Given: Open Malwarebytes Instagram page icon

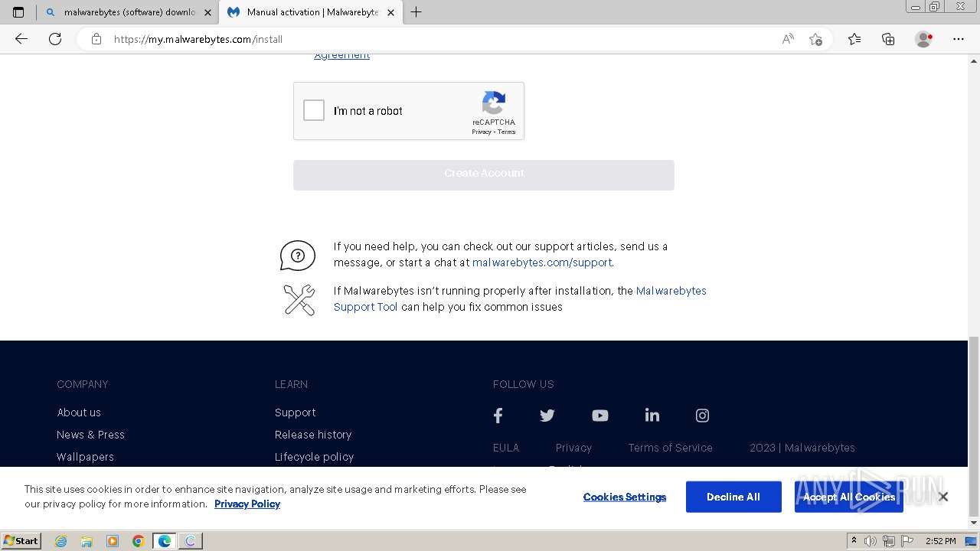Looking at the screenshot, I should click(x=702, y=416).
